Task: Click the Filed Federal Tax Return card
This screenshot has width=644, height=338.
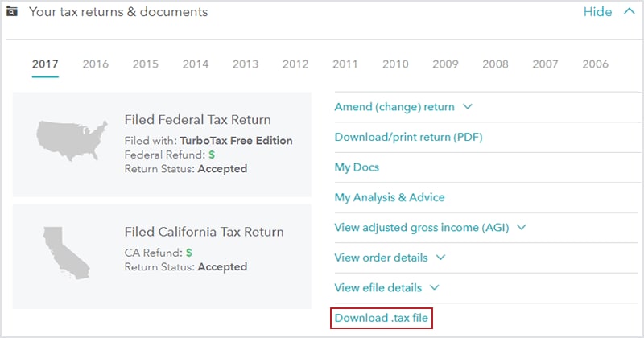Action: click(162, 145)
